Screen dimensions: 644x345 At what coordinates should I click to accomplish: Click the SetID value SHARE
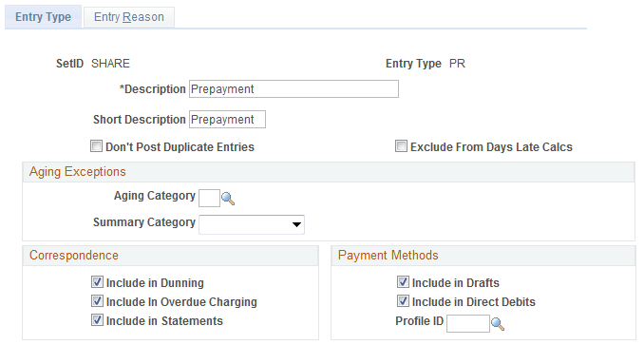(x=110, y=64)
